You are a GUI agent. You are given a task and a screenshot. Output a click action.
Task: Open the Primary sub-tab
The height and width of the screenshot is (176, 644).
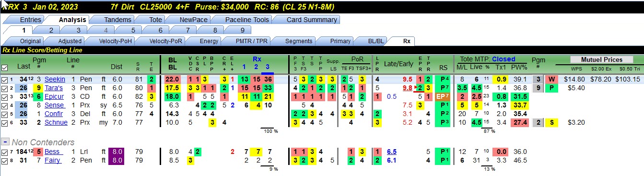[x=340, y=41]
